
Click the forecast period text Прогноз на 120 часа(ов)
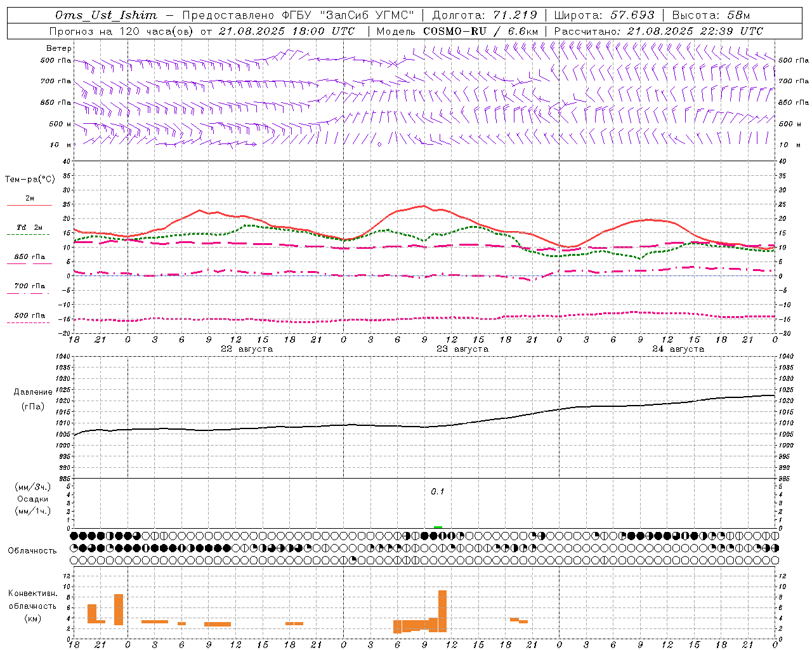click(122, 31)
